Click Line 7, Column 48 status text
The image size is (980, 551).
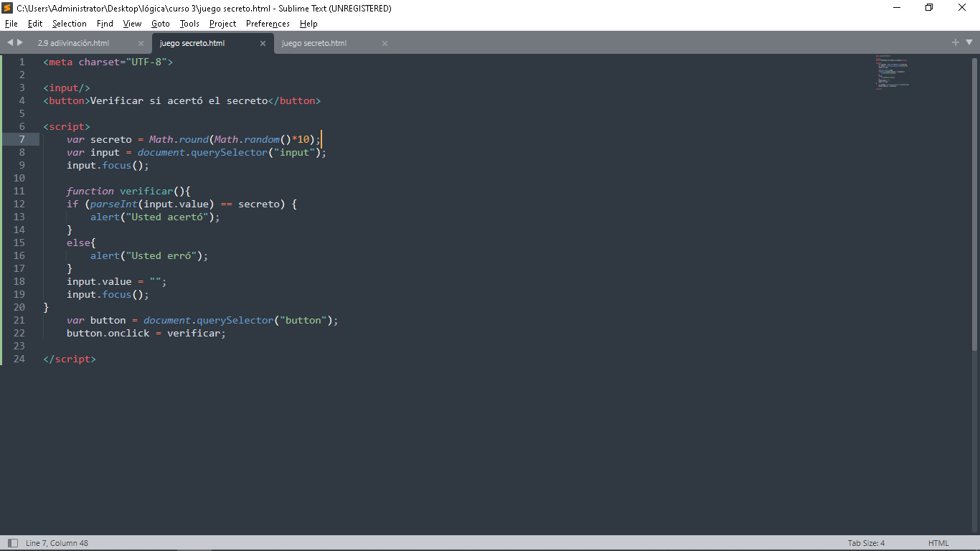[x=57, y=543]
